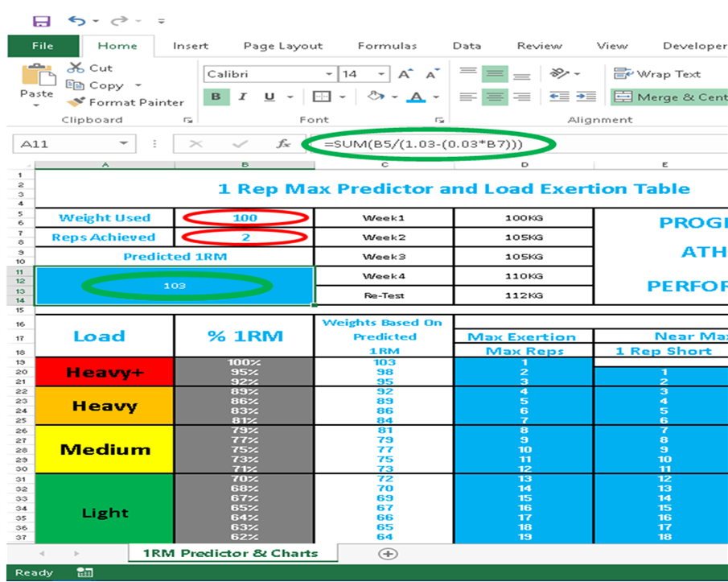
Task: Add a new worksheet with the plus button
Action: coord(389,554)
